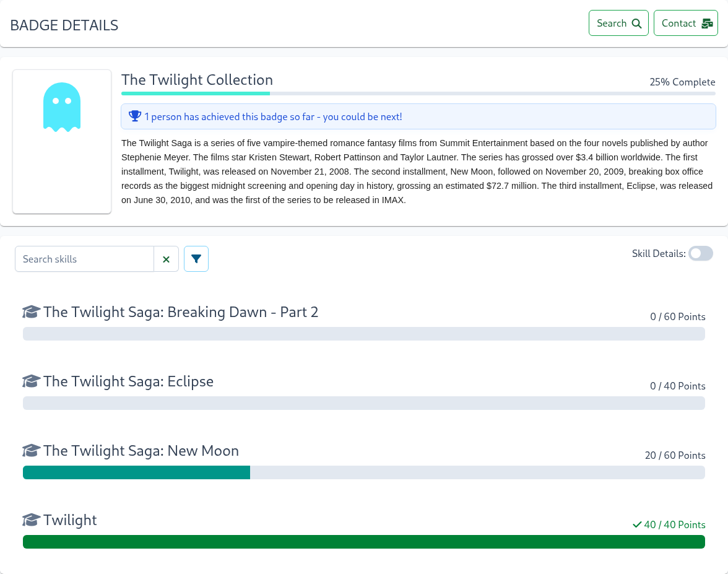Click '0 / 40 Points' for Eclipse
Screen dimensions: 728x574
[678, 386]
